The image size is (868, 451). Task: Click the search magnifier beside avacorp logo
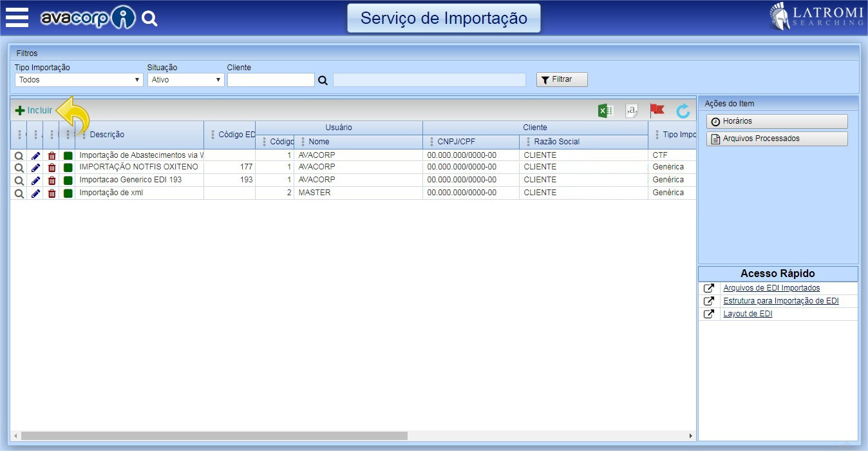click(149, 19)
